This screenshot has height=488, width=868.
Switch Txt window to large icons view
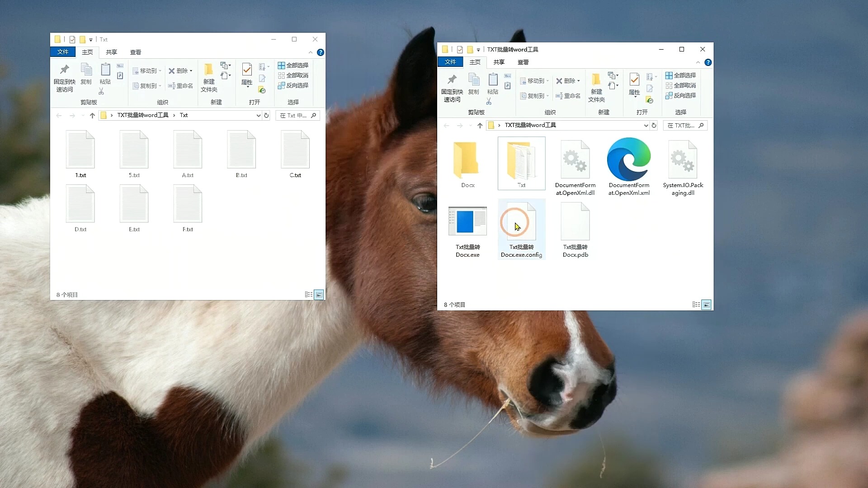(319, 295)
